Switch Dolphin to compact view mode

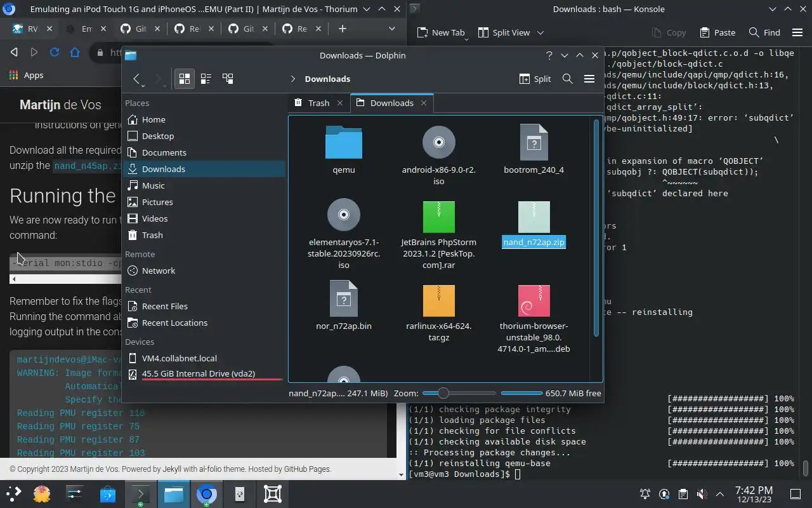pos(206,79)
